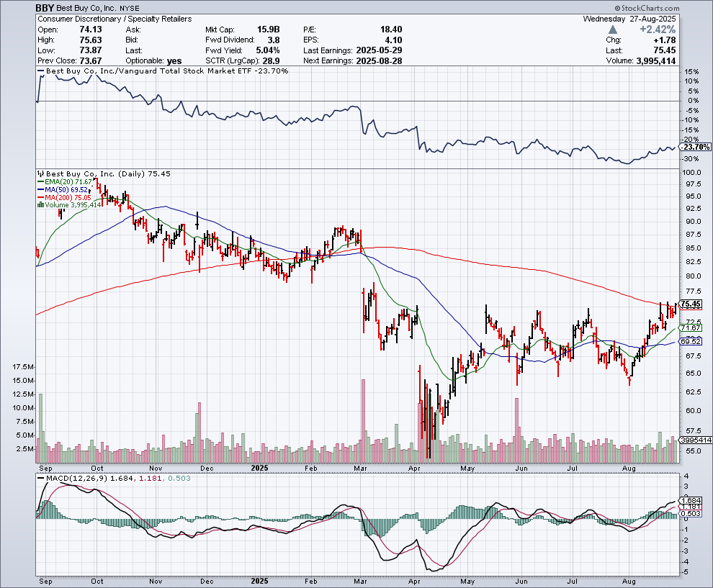Click the 75.45 last price axis tag
Screen dimensions: 713x588
pos(691,304)
